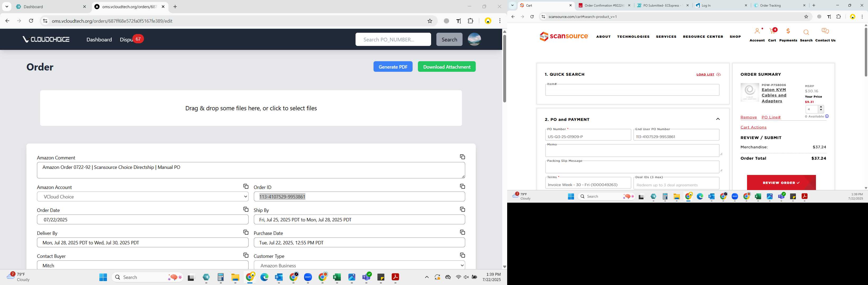Click the LOAD LIST link

(708, 74)
